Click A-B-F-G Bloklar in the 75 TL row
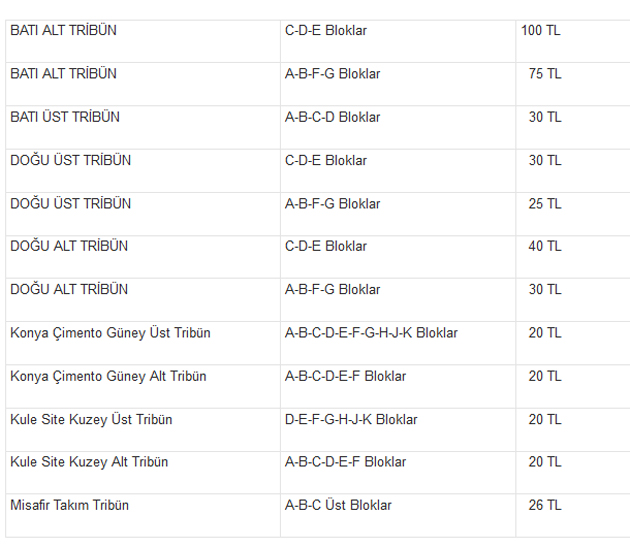This screenshot has height=547, width=630. coord(332,74)
